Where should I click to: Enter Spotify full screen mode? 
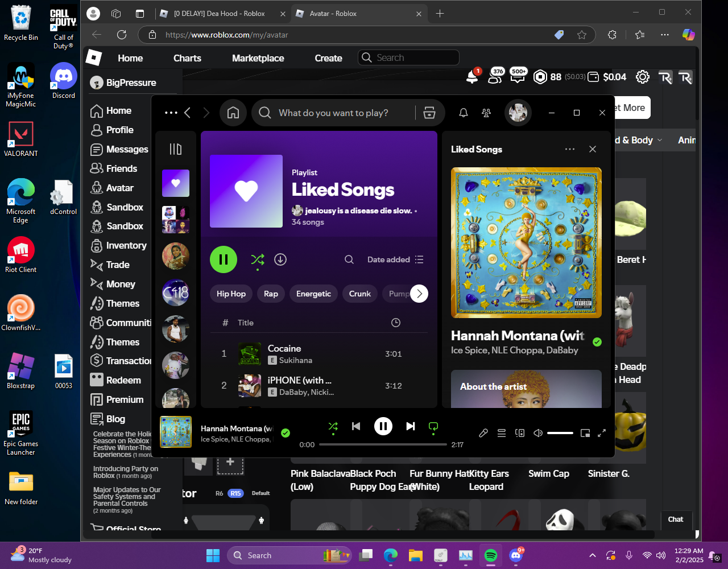(602, 433)
